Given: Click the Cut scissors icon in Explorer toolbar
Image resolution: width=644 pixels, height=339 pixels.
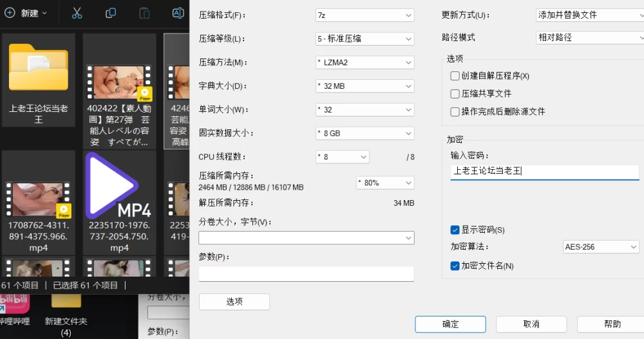Looking at the screenshot, I should (x=77, y=13).
